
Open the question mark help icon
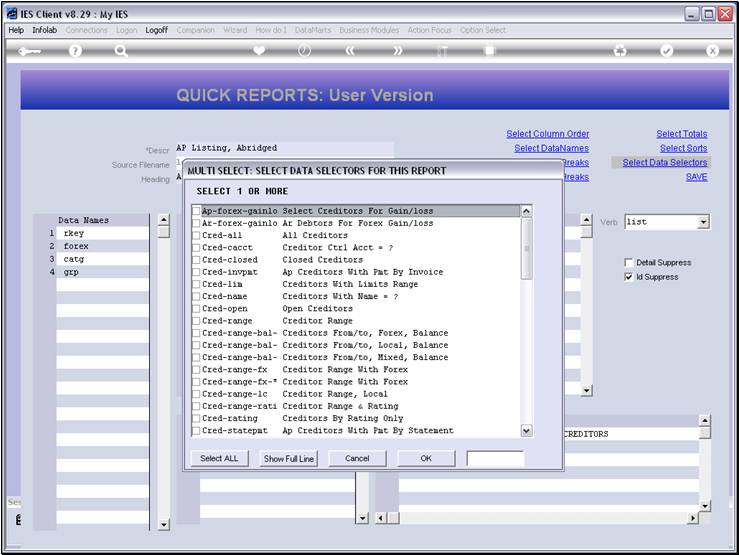tap(75, 50)
